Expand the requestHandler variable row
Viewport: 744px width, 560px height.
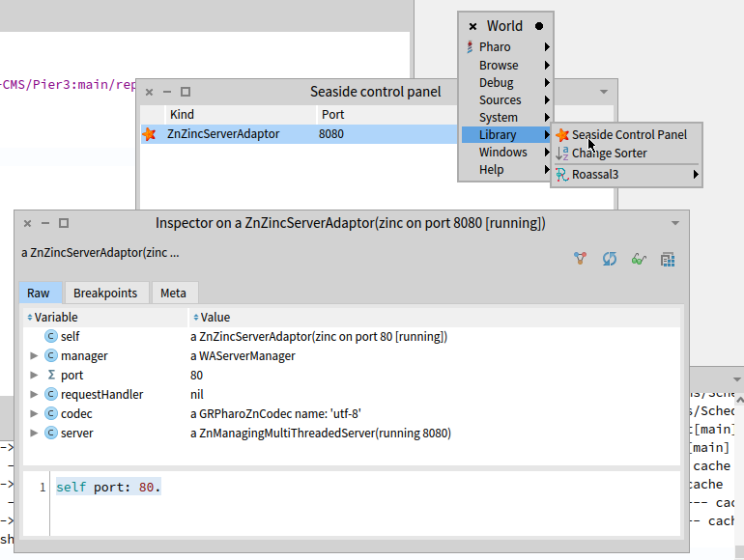[x=34, y=394]
